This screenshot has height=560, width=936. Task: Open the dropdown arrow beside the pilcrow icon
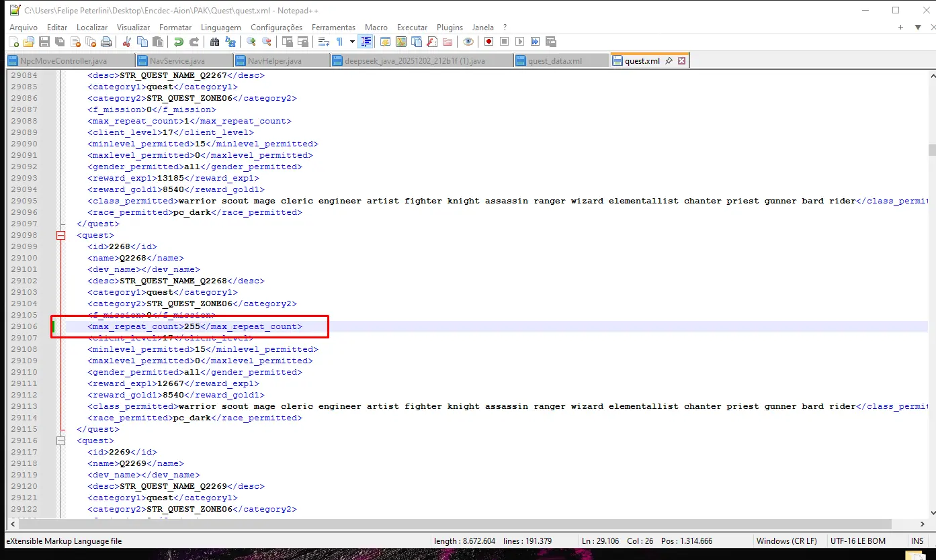pyautogui.click(x=351, y=42)
